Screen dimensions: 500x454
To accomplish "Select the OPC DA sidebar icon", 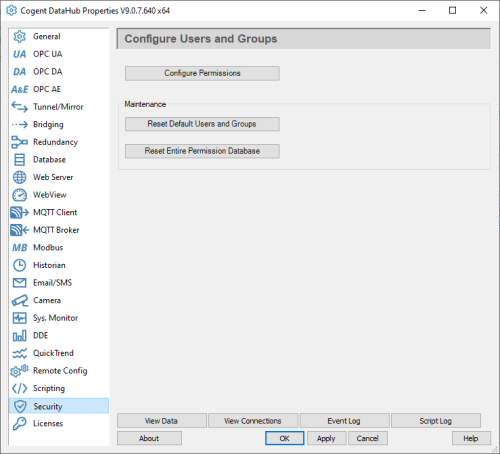I will pyautogui.click(x=19, y=72).
